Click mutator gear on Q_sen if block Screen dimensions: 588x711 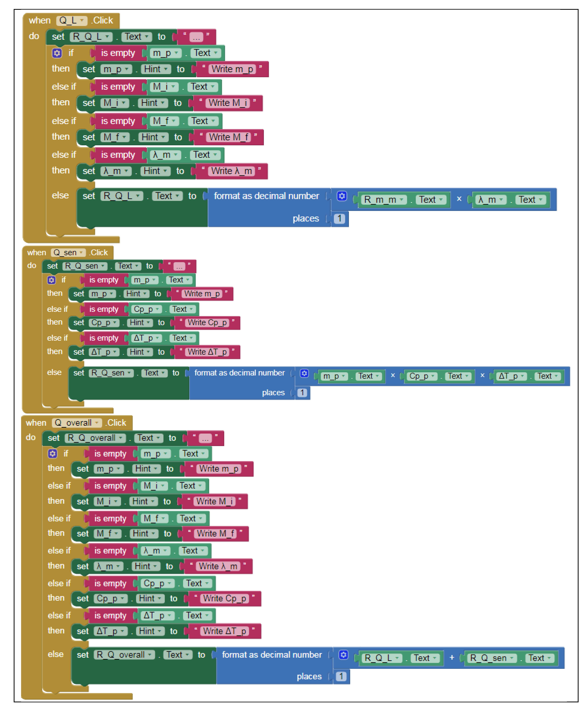pyautogui.click(x=52, y=280)
